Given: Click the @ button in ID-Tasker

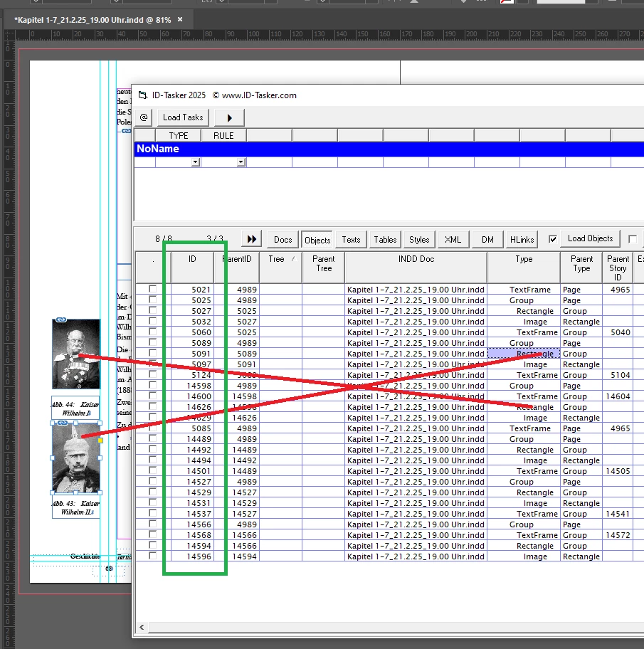Looking at the screenshot, I should 144,117.
